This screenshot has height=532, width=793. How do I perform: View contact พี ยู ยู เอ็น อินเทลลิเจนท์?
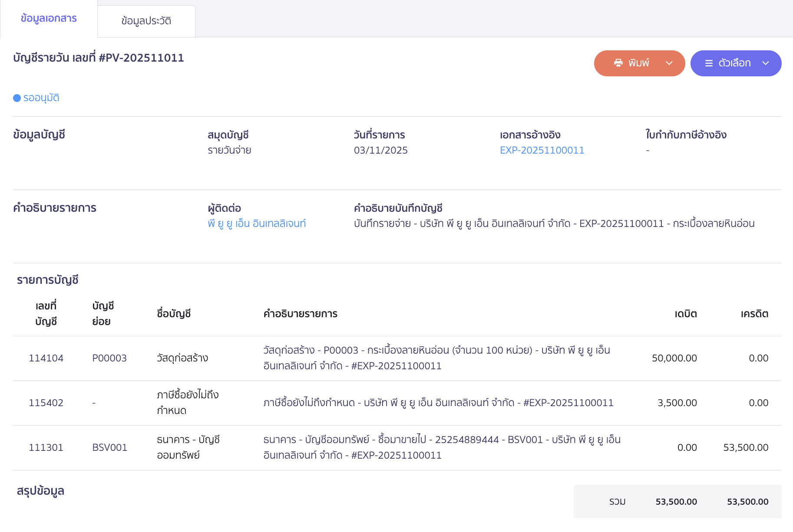(x=257, y=223)
